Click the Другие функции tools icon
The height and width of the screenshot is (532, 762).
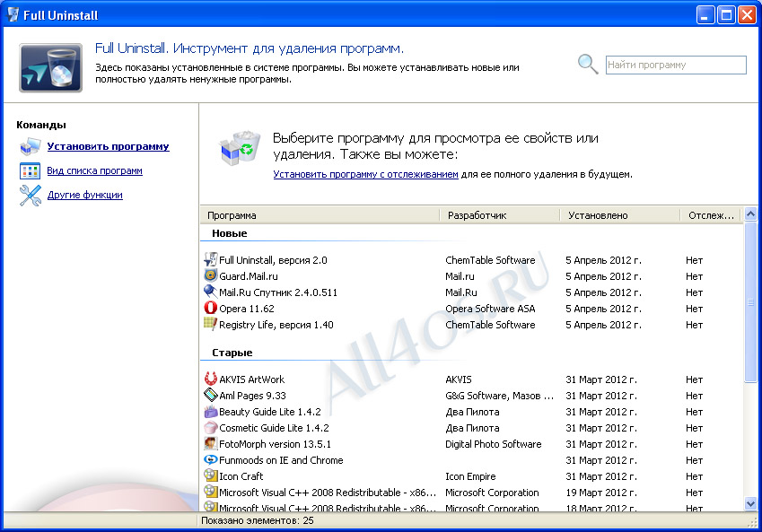point(31,196)
